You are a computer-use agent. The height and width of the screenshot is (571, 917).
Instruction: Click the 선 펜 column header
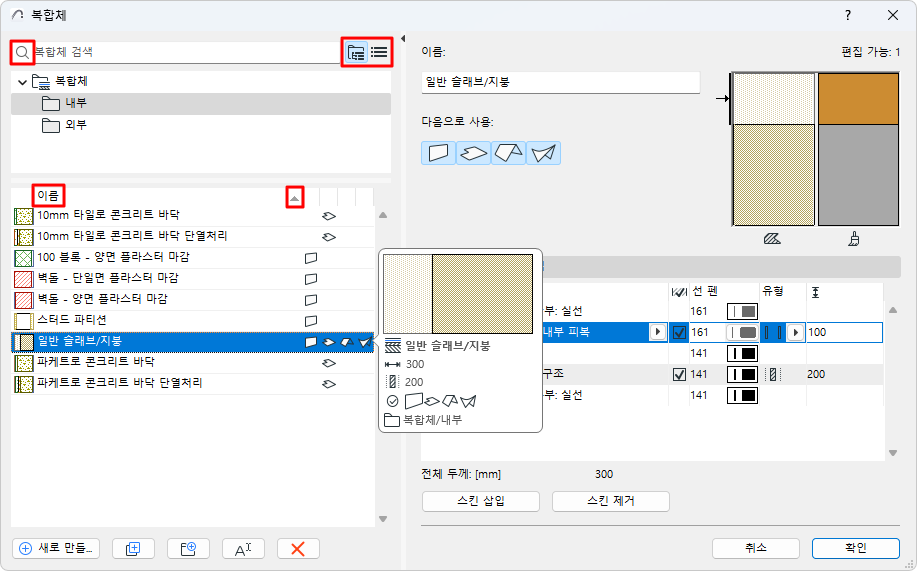[705, 291]
